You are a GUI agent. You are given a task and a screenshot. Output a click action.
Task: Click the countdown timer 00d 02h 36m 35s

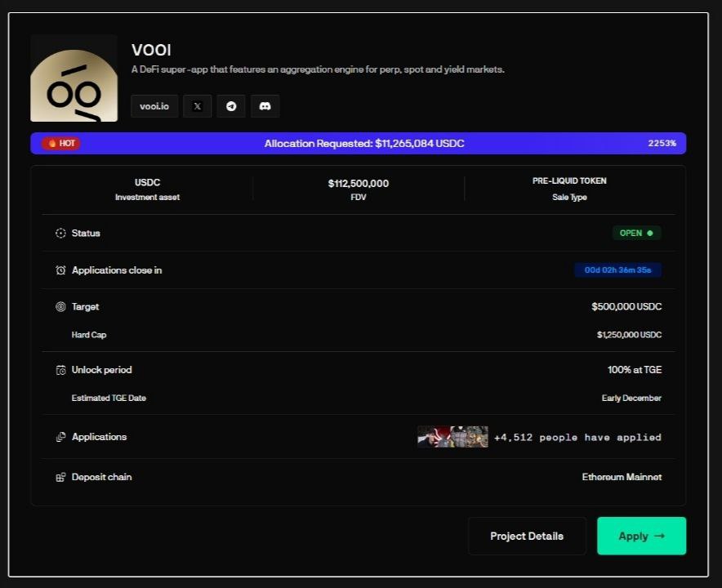pos(617,270)
